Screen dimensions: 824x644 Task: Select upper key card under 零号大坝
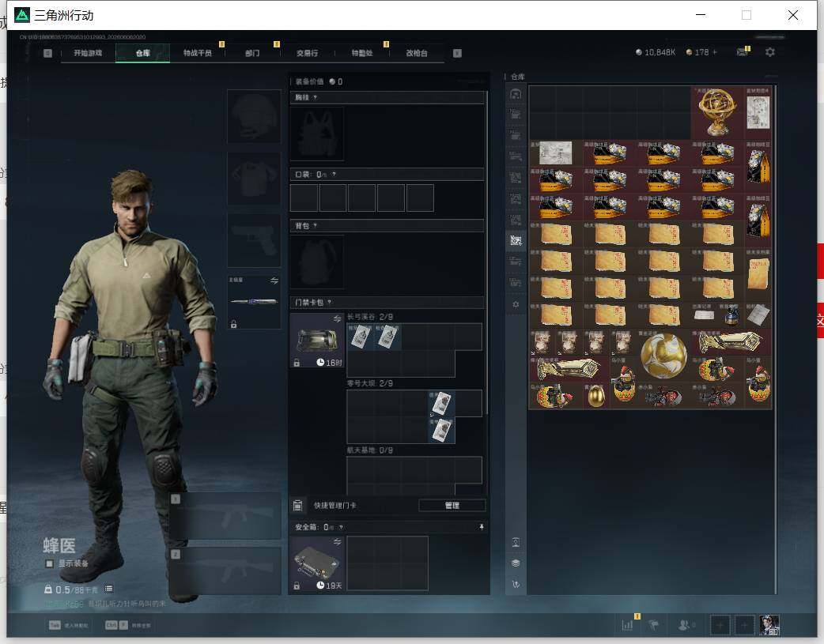[441, 404]
